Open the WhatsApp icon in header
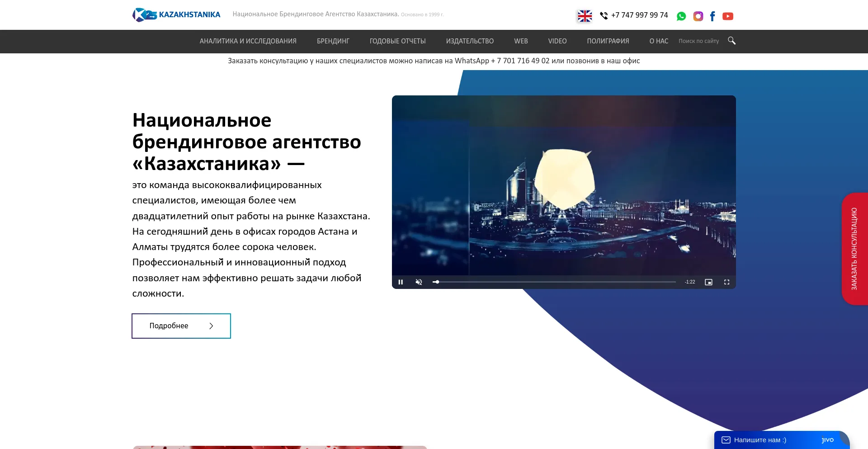 [x=681, y=16]
